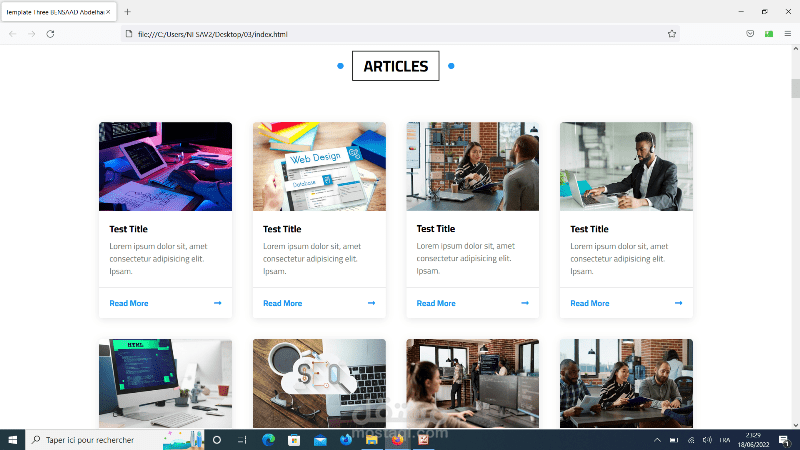This screenshot has height=450, width=800.
Task: Open File Explorer from taskbar
Action: pos(371,440)
